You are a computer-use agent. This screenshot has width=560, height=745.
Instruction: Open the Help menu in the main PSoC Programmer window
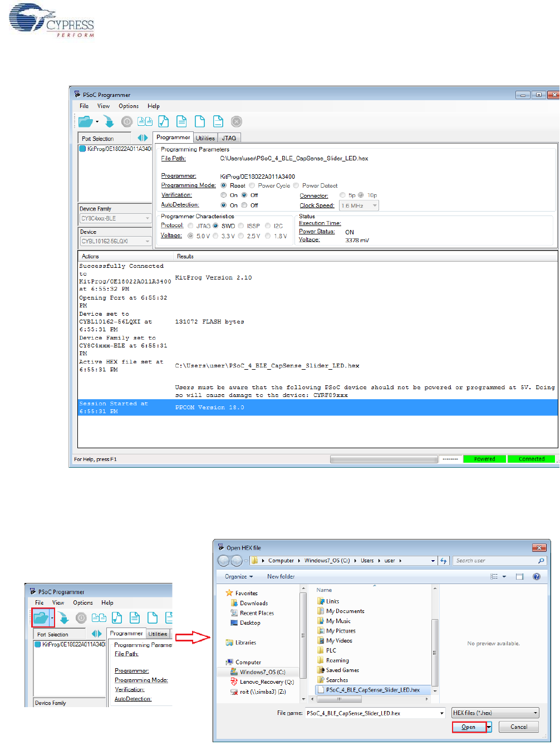point(154,106)
